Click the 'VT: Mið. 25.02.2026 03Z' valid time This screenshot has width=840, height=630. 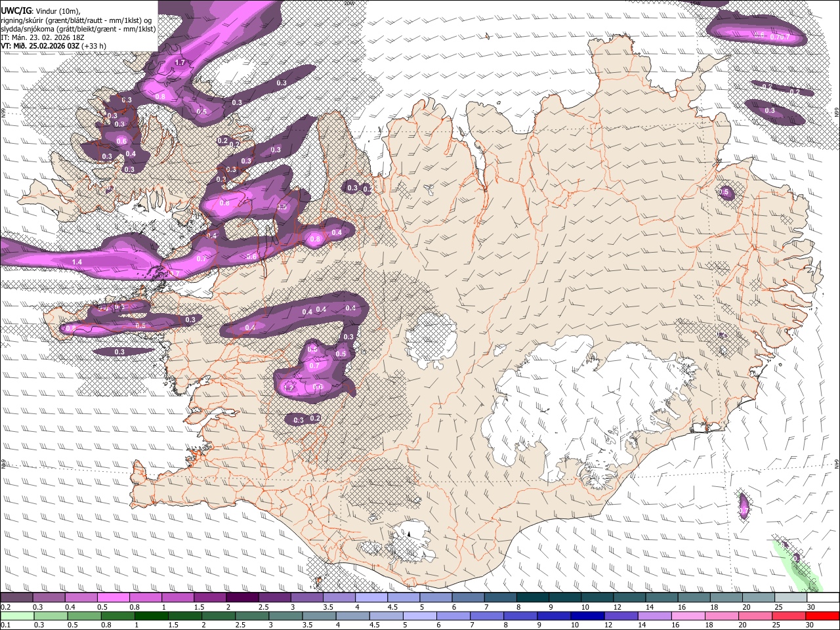pyautogui.click(x=41, y=46)
